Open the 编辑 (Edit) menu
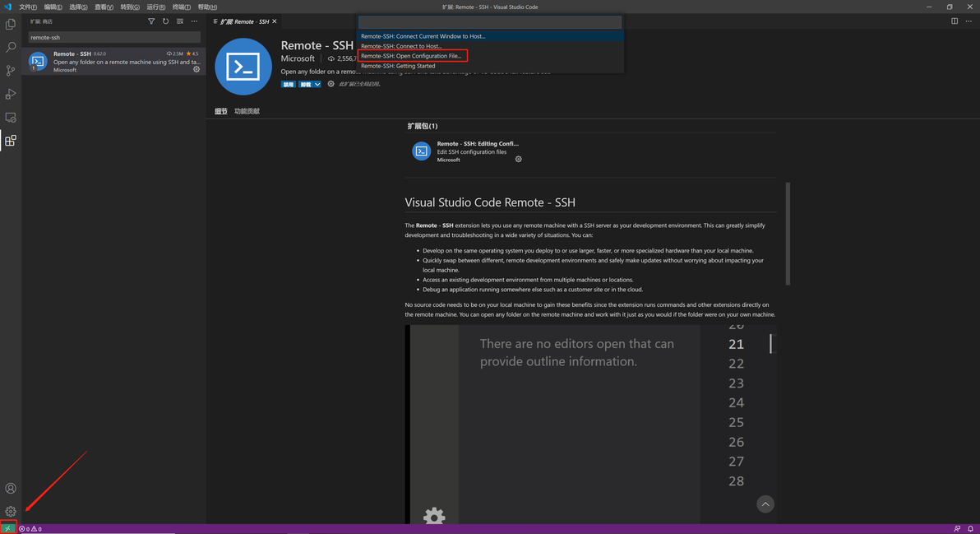 (53, 7)
